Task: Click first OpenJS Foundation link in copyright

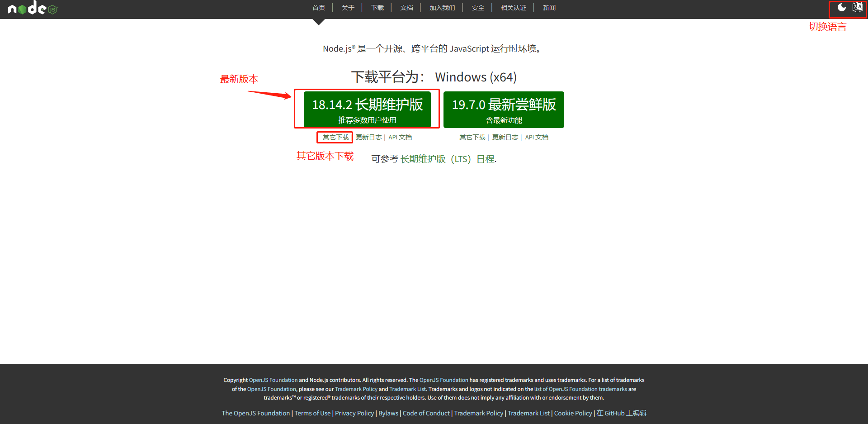Action: coord(273,380)
